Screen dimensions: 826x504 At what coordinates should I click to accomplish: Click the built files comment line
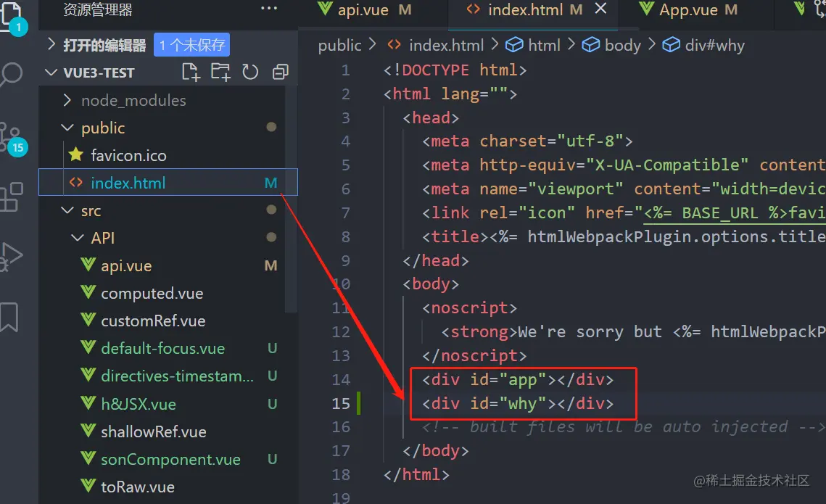(623, 427)
